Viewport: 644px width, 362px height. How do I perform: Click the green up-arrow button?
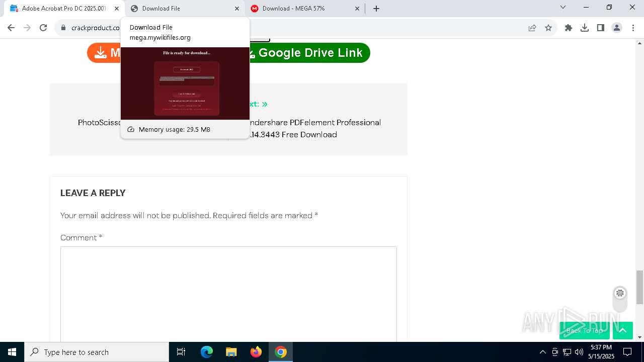click(x=622, y=330)
